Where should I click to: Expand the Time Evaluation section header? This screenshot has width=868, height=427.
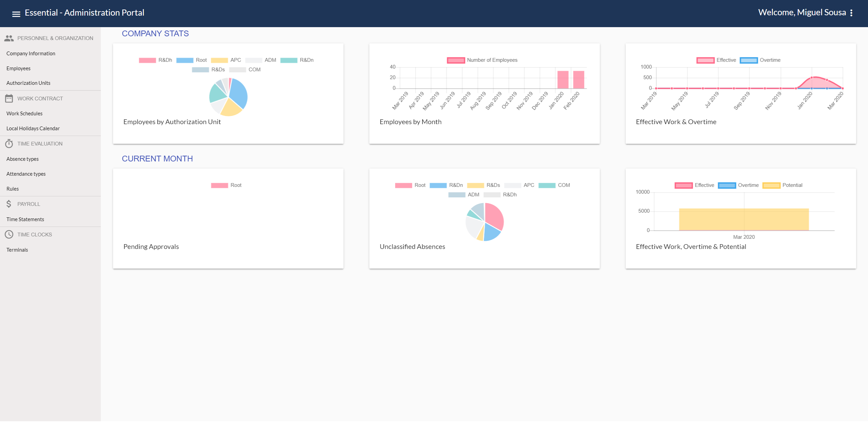40,143
